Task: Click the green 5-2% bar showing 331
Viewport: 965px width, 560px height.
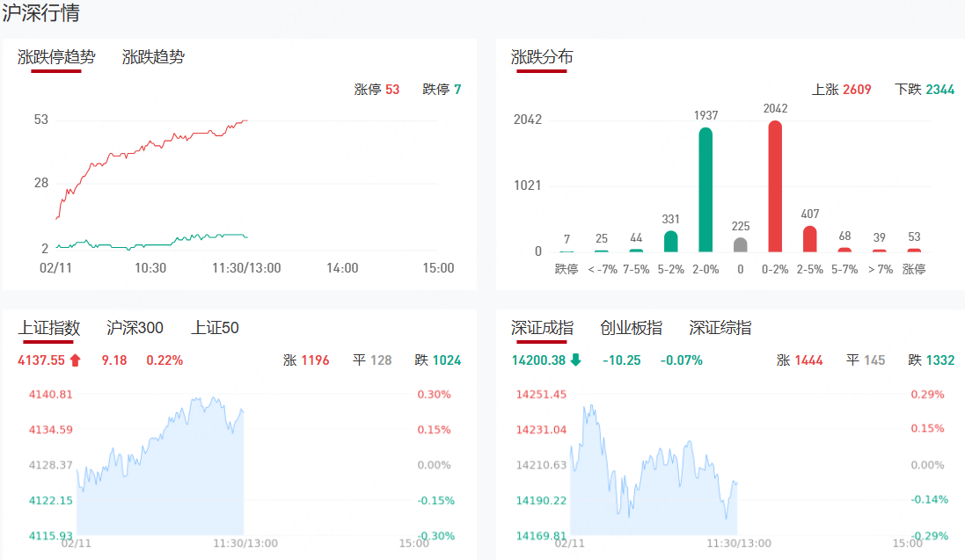Action: click(671, 242)
